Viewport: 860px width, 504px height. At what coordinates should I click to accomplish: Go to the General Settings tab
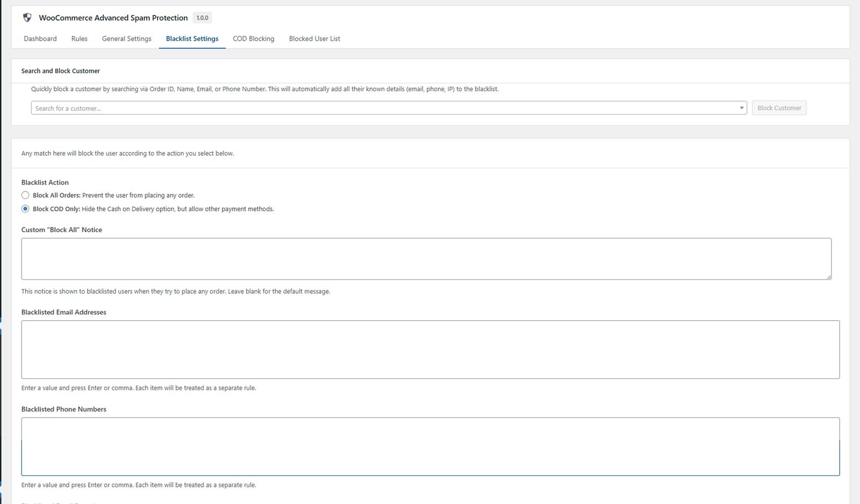[127, 39]
